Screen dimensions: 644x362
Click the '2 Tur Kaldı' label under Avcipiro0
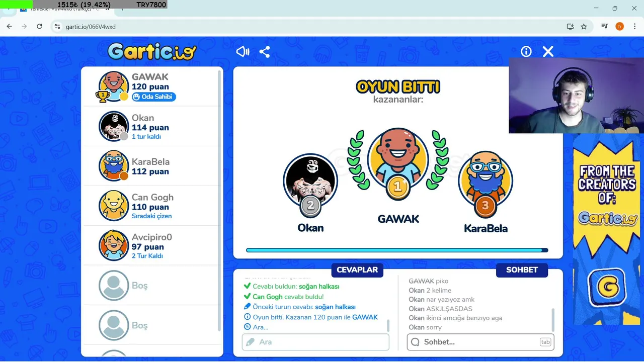tap(147, 256)
